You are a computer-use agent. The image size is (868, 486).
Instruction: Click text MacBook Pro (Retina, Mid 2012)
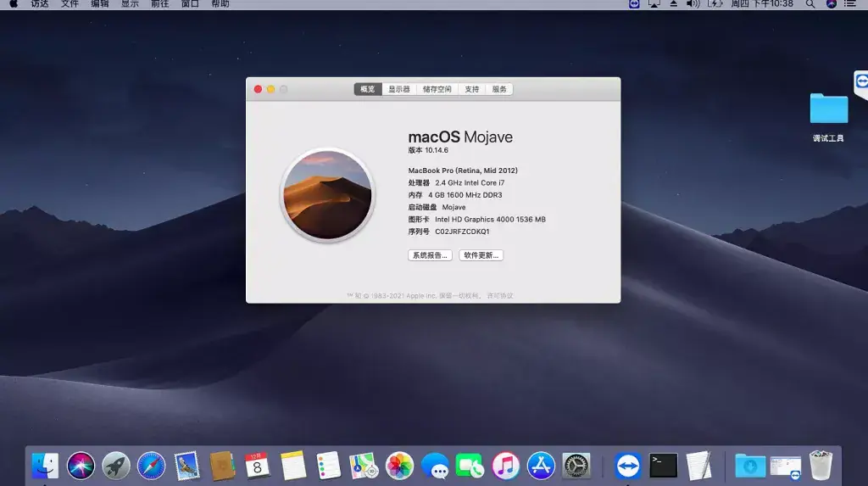pyautogui.click(x=463, y=170)
